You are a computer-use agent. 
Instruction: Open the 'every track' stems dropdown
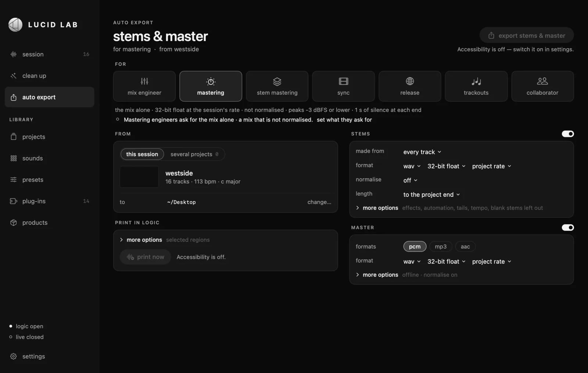point(422,152)
